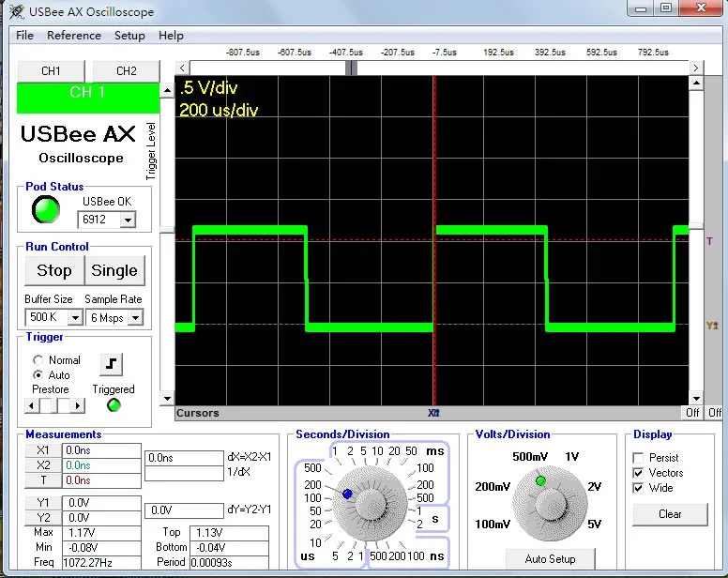This screenshot has height=578, width=728.
Task: Toggle the trigger rising edge icon
Action: [111, 364]
